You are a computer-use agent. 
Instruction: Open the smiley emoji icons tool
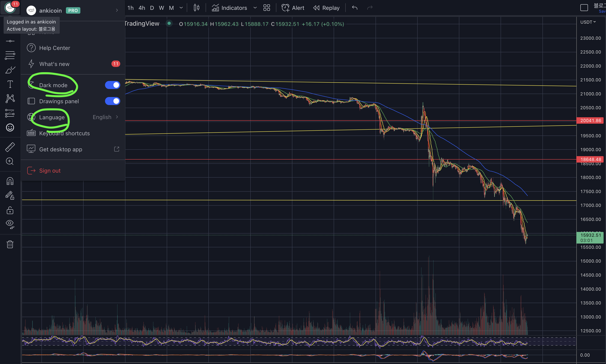(10, 127)
